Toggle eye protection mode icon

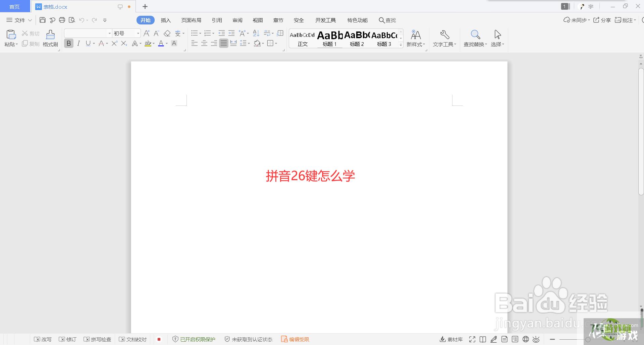coord(536,339)
